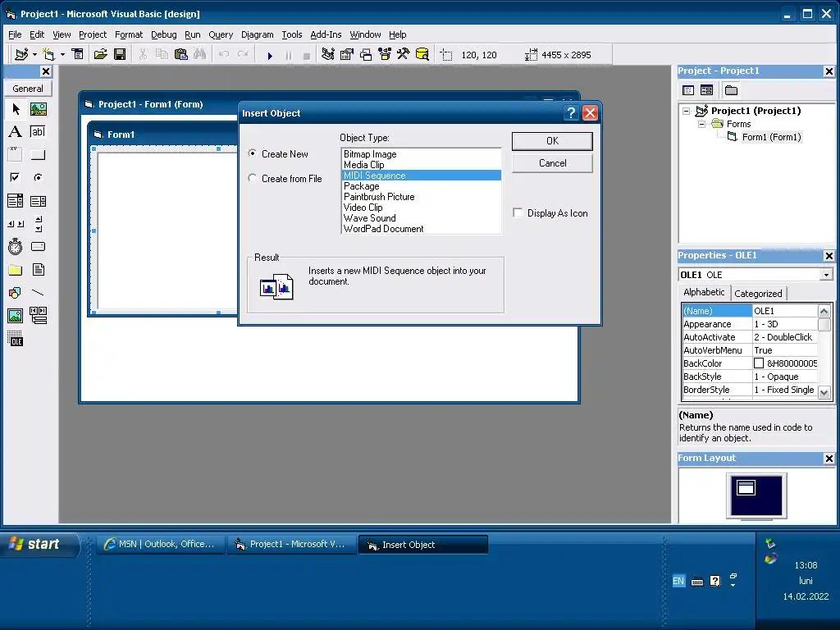
Task: Click View Code in Project panel
Action: coord(688,90)
